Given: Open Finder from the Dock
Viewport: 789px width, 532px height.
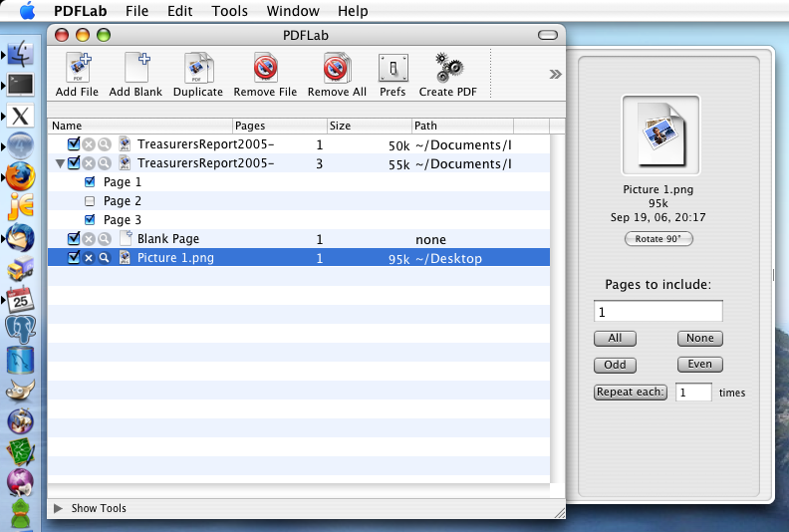Looking at the screenshot, I should point(20,54).
